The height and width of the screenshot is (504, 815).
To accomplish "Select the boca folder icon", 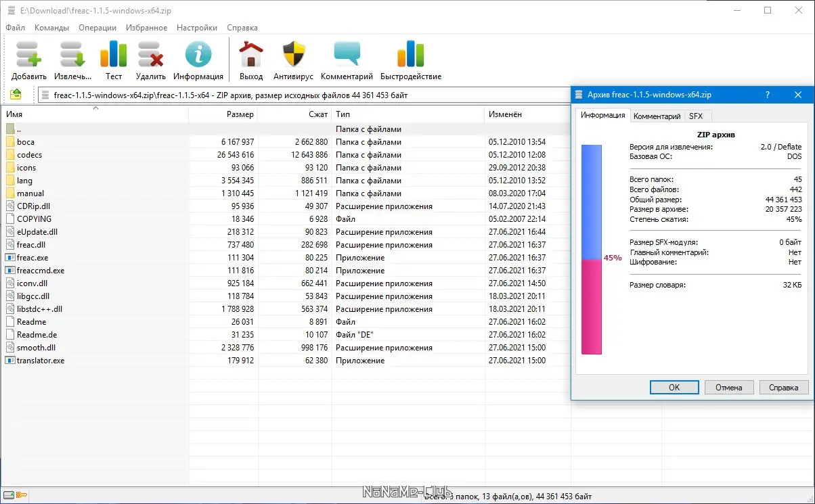I will [x=10, y=141].
